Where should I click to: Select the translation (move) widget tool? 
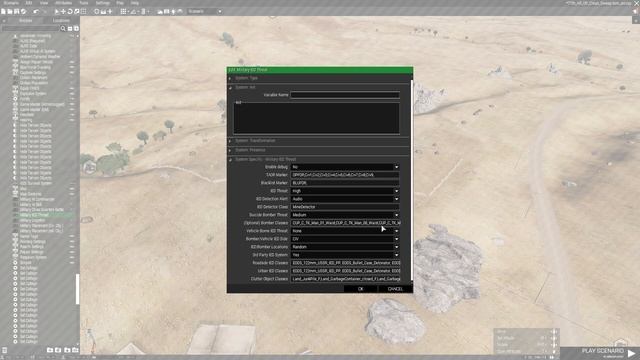click(63, 11)
